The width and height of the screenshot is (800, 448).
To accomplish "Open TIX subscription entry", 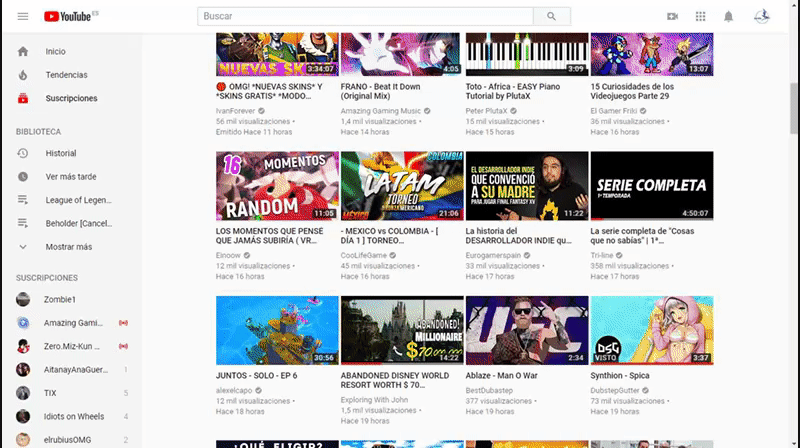I will pos(71,393).
